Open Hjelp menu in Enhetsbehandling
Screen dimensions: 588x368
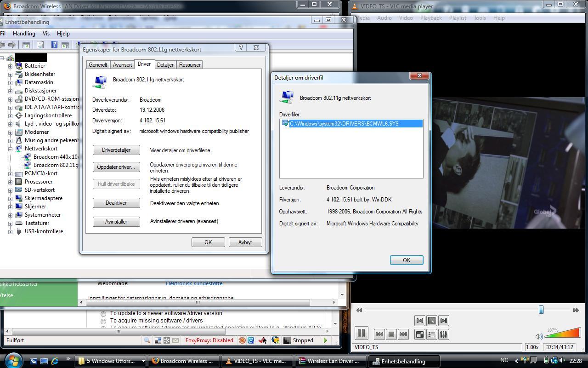coord(63,34)
